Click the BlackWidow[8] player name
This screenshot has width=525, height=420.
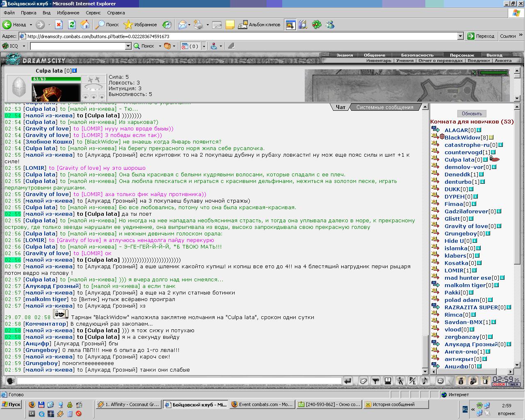coord(466,137)
